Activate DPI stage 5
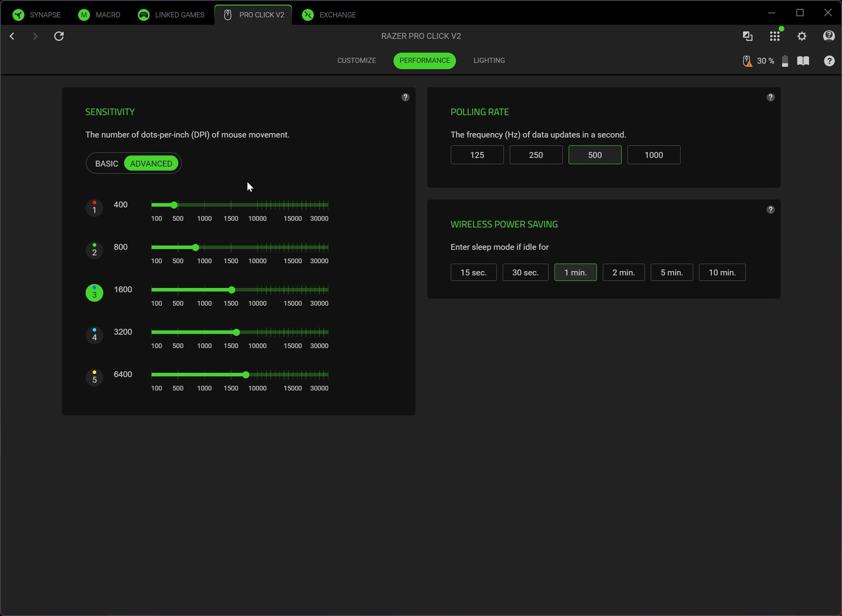This screenshot has height=616, width=842. [x=94, y=378]
